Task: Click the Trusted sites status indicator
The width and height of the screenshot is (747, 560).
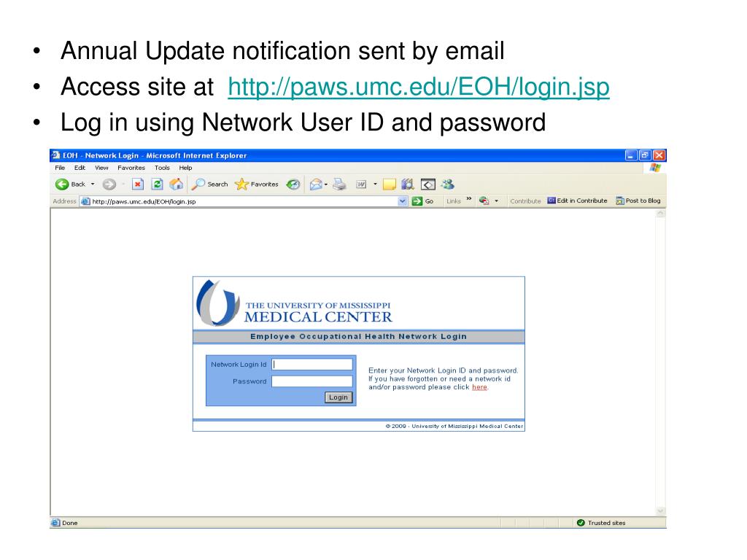Action: tap(601, 523)
